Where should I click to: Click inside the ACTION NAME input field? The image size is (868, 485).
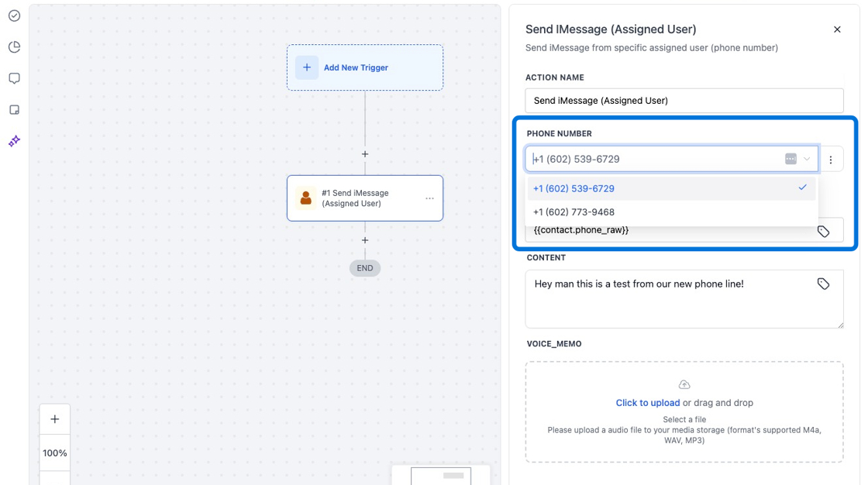[684, 100]
